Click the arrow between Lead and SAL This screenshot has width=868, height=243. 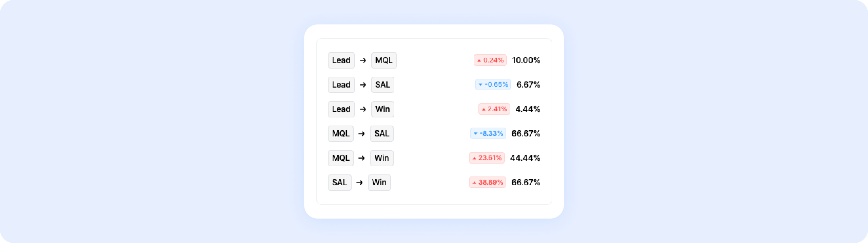coord(363,85)
